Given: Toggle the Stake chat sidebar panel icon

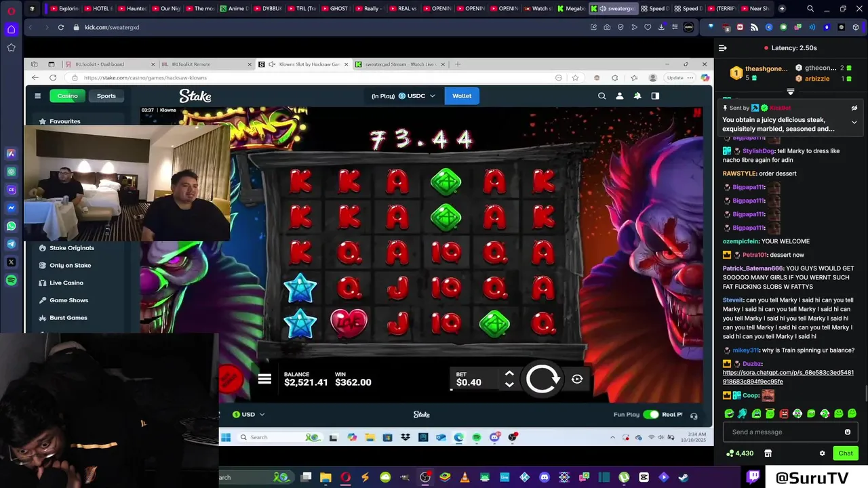Looking at the screenshot, I should (x=655, y=96).
